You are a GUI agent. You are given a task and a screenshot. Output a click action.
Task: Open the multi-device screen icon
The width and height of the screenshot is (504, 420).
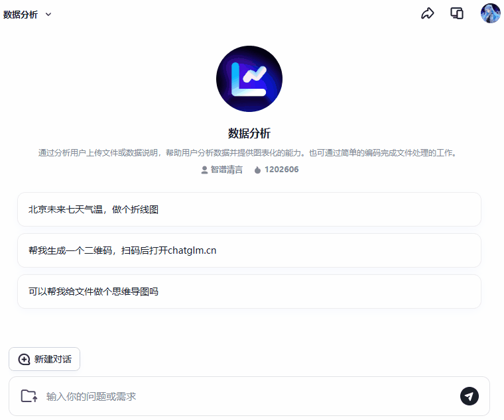457,13
